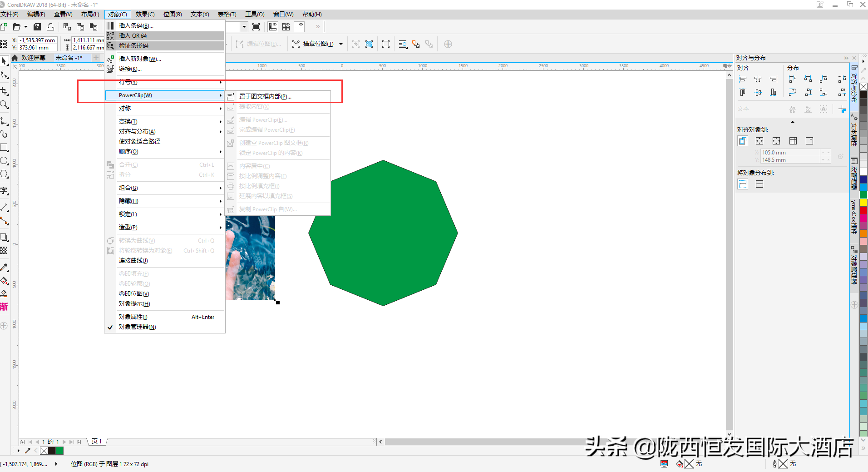Select the Ellipse tool
Screen dimensions: 868x472
[4, 161]
